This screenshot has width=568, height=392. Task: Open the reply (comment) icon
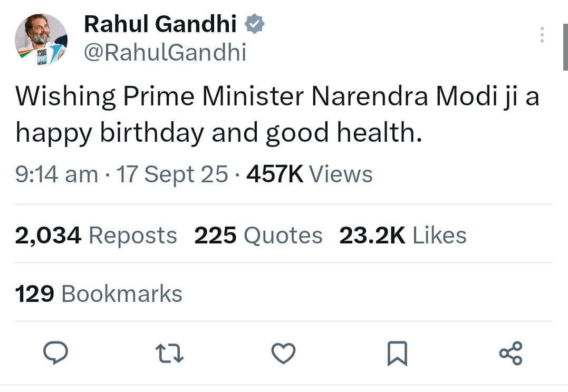point(55,353)
